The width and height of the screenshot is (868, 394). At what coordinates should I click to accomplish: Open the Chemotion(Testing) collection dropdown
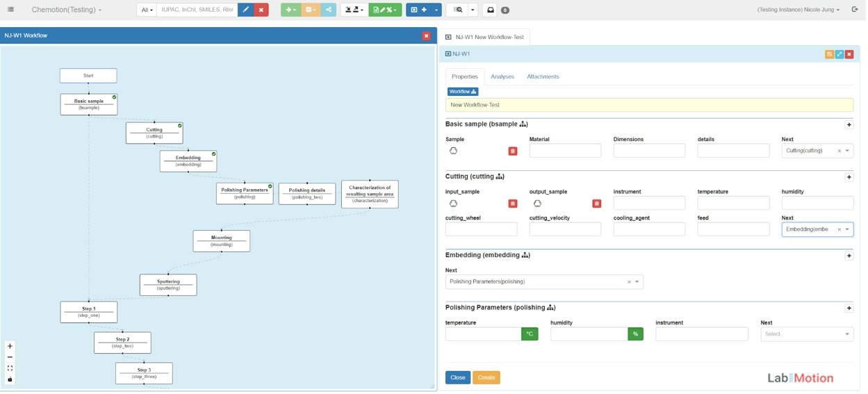coord(67,10)
